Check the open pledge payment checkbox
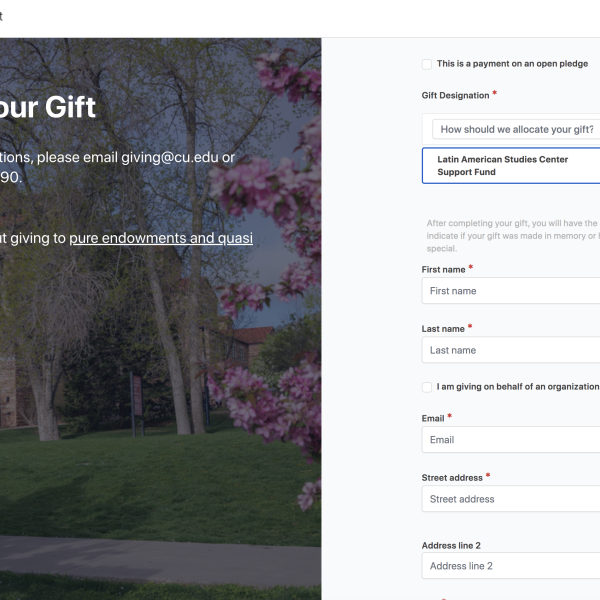The width and height of the screenshot is (600, 600). [x=427, y=64]
